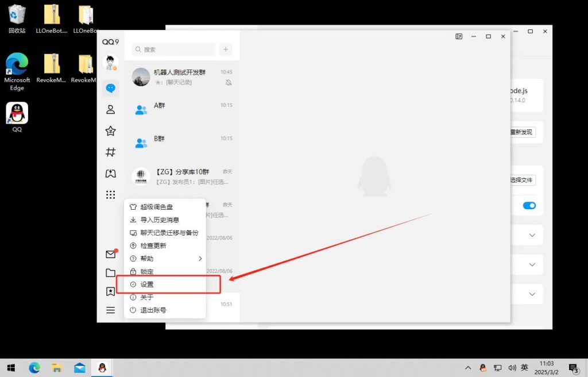The image size is (588, 377).
Task: Click the 搜索 search input field
Action: [172, 50]
